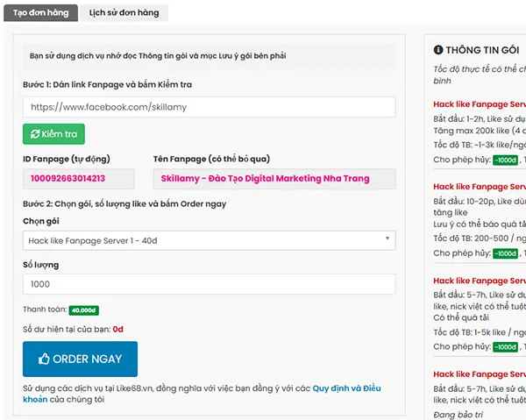Image resolution: width=526 pixels, height=420 pixels.
Task: Click the THÔNG TIN GÓI heading
Action: (x=482, y=50)
